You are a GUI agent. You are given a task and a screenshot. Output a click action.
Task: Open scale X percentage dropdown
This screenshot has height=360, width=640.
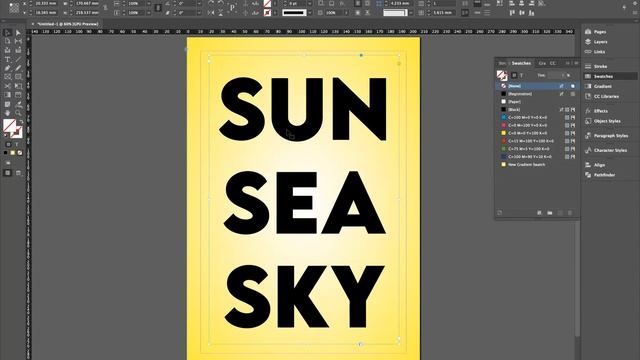tap(148, 3)
